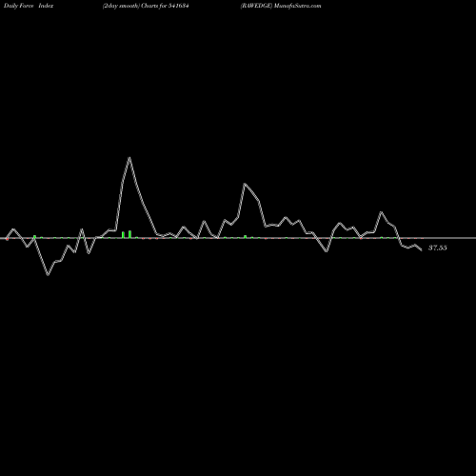This screenshot has width=476, height=476.
Task: Click the lowest trough of the force index line
Action: point(48,274)
